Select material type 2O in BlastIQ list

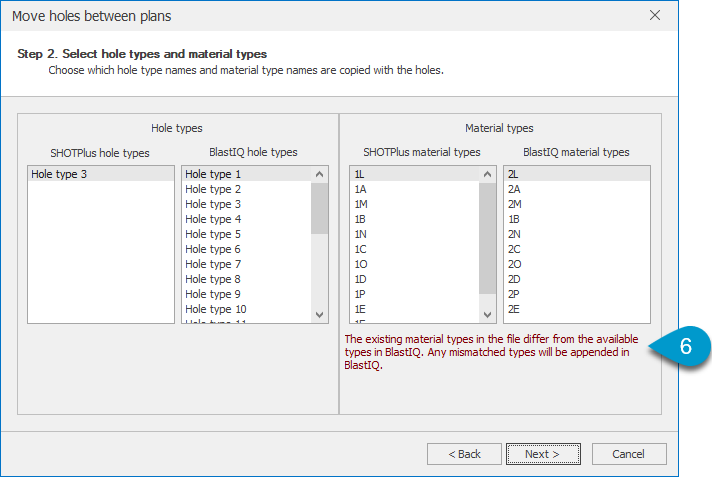click(577, 264)
